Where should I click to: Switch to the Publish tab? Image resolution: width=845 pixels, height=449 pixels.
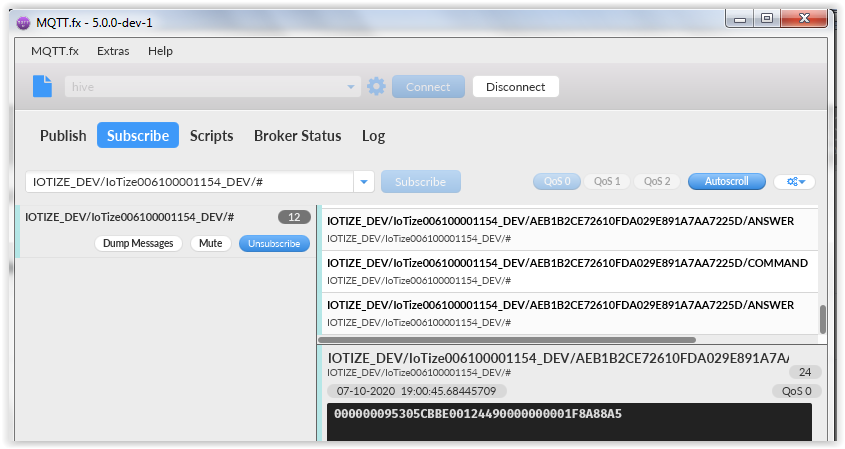click(x=63, y=136)
